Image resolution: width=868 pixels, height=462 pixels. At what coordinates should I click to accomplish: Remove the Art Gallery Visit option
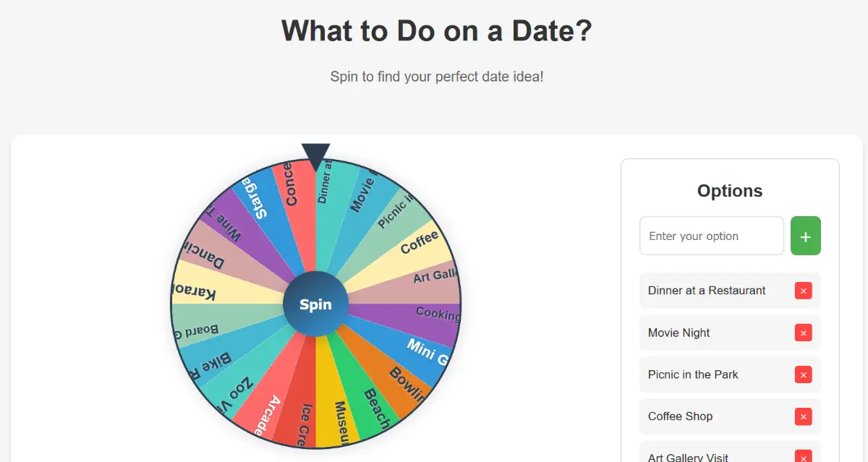803,457
